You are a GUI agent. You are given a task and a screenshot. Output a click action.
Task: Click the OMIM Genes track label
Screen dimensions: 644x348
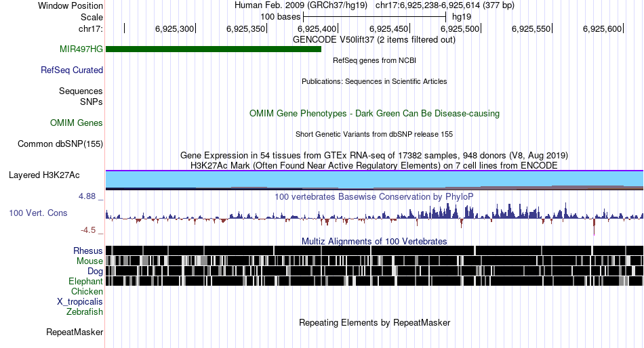[77, 123]
